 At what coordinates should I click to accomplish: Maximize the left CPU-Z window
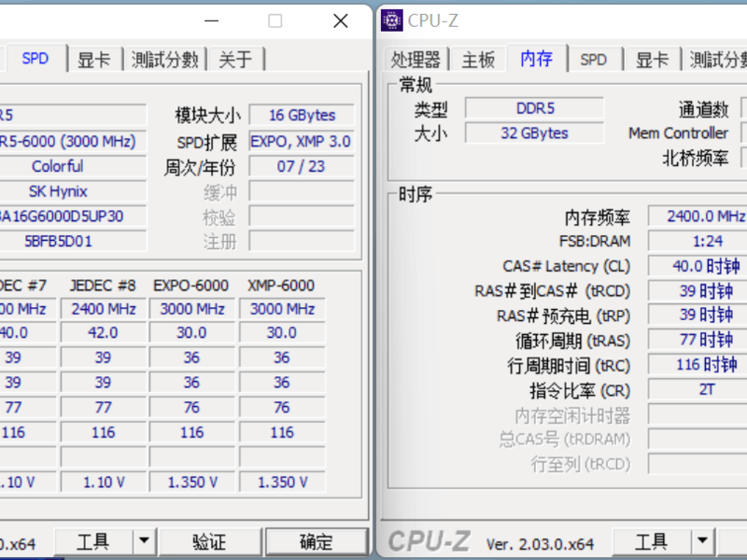click(275, 21)
